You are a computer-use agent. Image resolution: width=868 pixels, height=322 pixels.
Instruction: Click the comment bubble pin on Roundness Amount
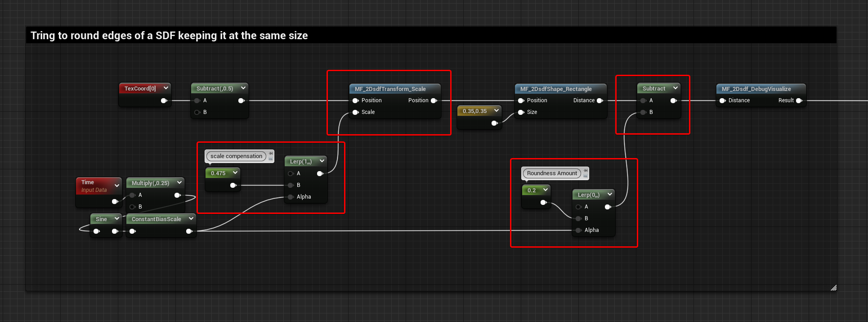(x=586, y=173)
